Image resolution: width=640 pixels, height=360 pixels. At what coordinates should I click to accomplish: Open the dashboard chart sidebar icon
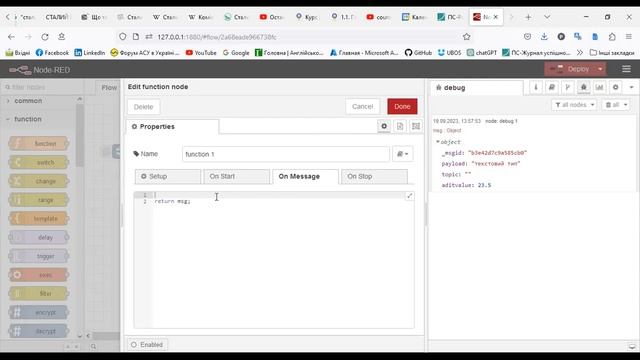click(599, 87)
